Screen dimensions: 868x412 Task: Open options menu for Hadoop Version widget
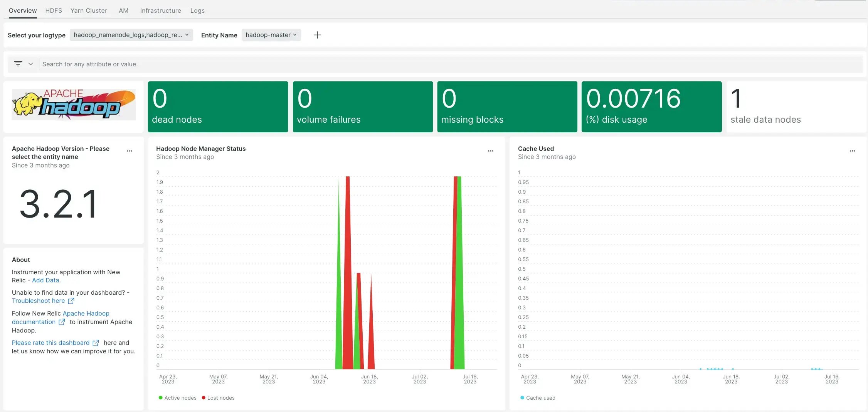coord(130,151)
